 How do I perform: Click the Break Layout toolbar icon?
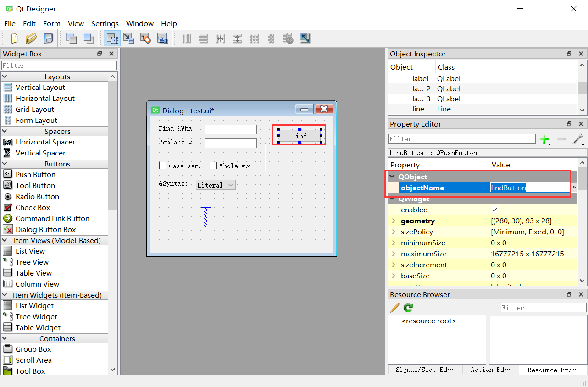pos(288,39)
